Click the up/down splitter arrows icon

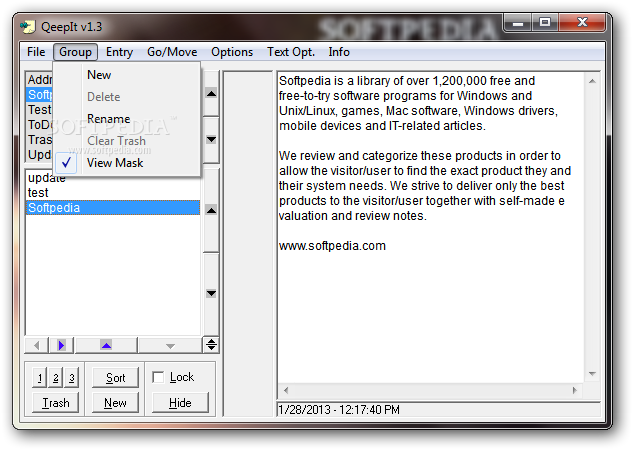211,345
